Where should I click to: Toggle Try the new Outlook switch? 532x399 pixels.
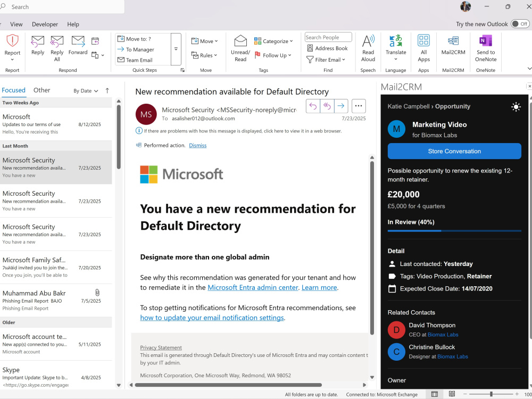click(520, 24)
